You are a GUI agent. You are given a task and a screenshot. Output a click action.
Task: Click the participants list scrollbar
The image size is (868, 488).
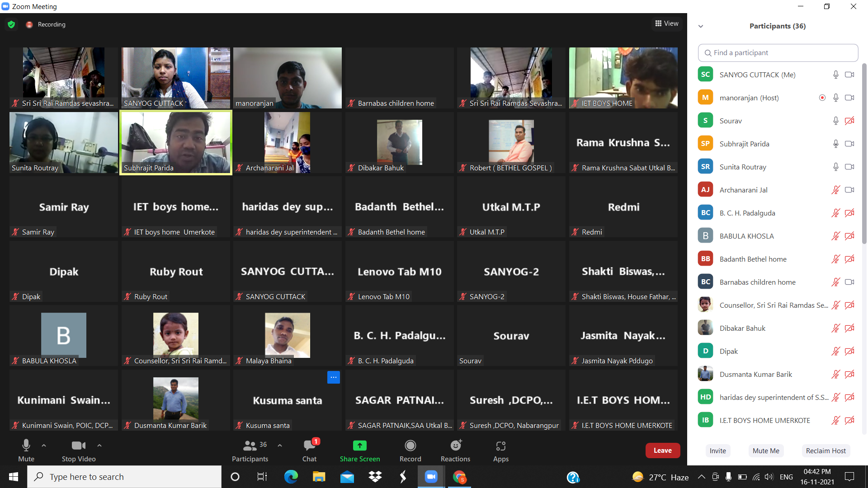click(864, 154)
